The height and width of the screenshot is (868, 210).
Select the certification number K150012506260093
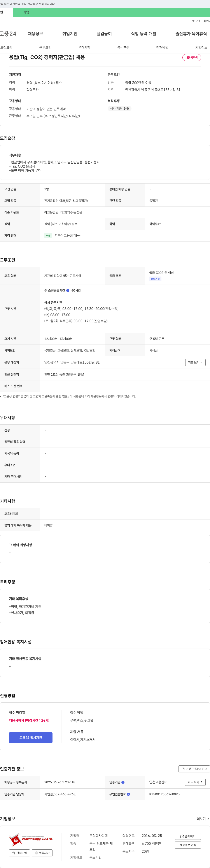(164, 794)
